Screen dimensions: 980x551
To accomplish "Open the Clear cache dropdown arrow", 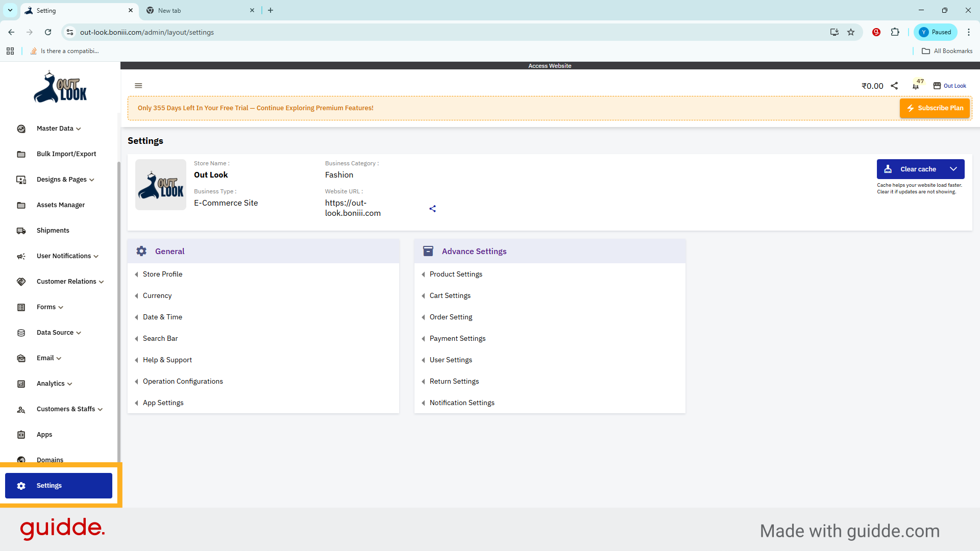I will 953,168.
